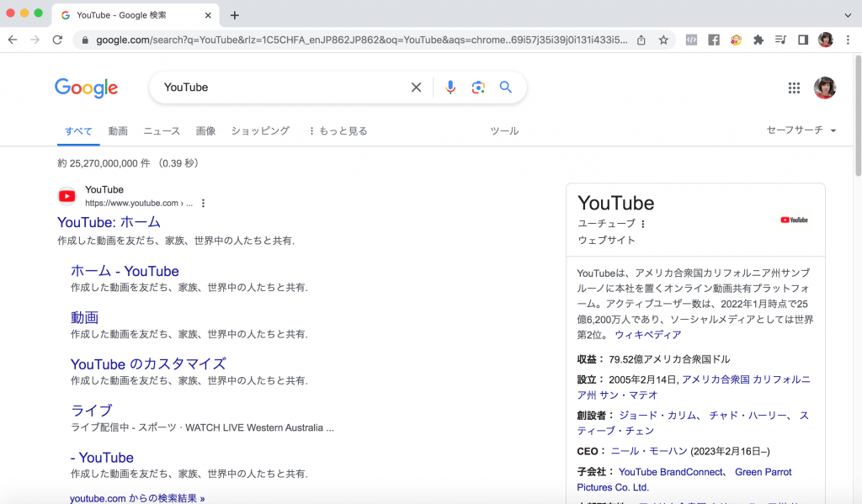862x504 pixels.
Task: Open the ニール・モーハン CEO link
Action: click(649, 451)
